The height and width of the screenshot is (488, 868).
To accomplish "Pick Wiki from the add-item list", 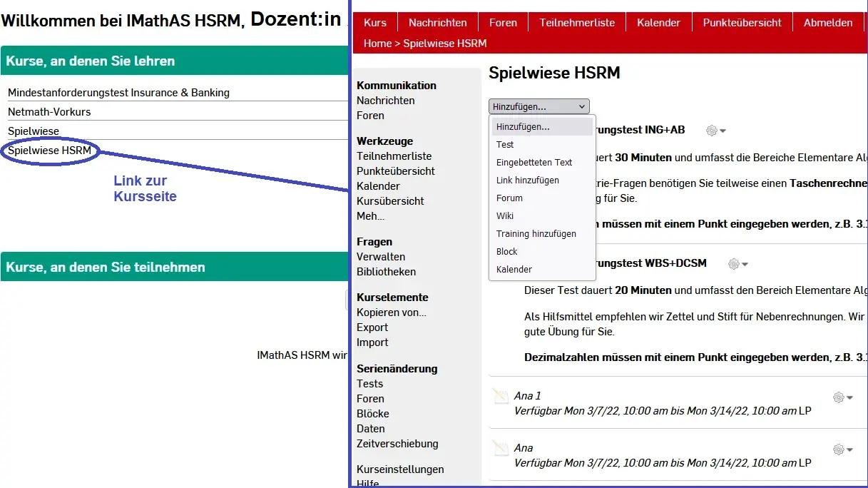I will [505, 215].
